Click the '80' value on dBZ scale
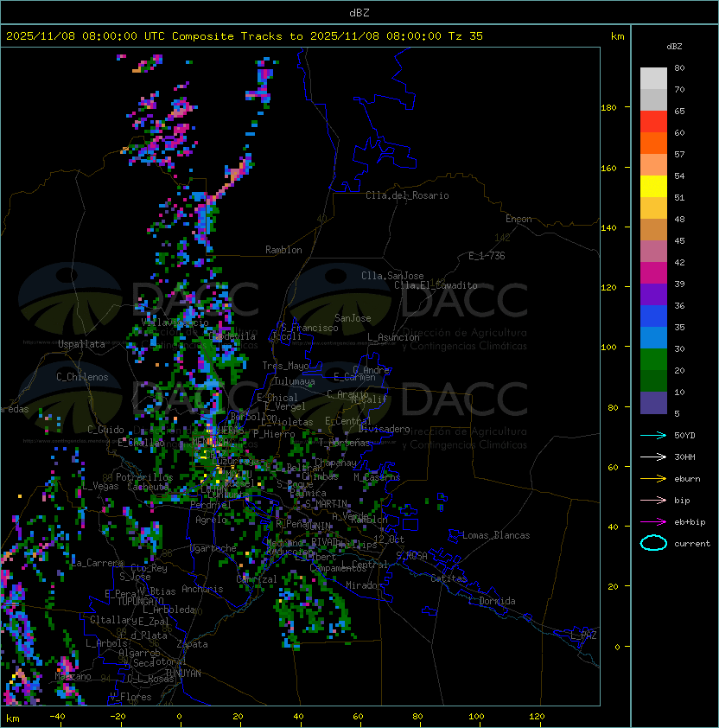719x728 pixels. point(679,67)
